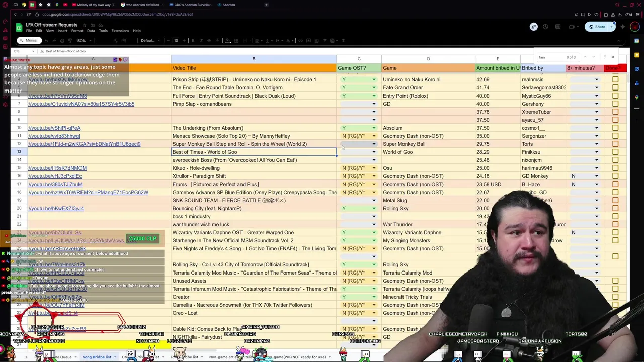Screen dimensions: 644x362
Task: Open the File menu
Action: pos(29,31)
